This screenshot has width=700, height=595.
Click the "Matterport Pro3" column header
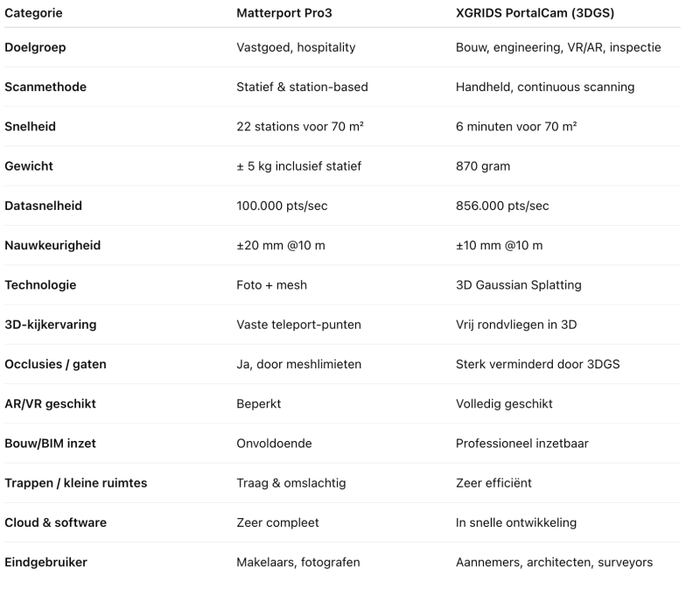pos(284,14)
